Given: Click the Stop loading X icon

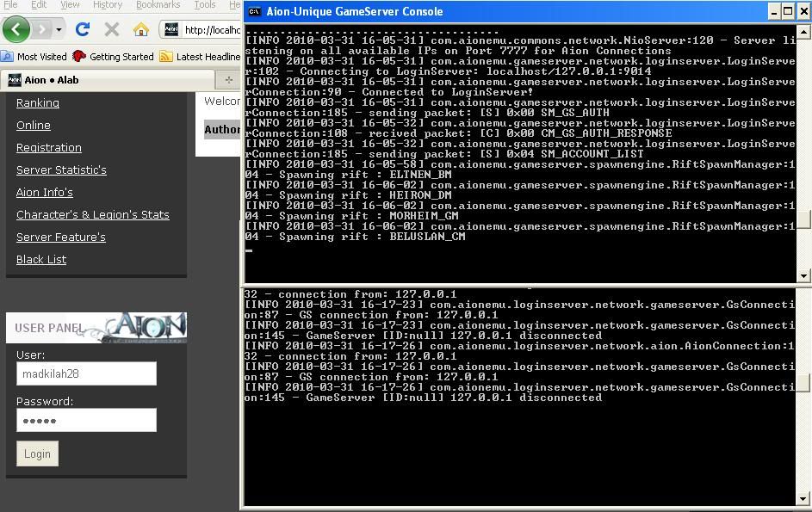Looking at the screenshot, I should pos(111,29).
